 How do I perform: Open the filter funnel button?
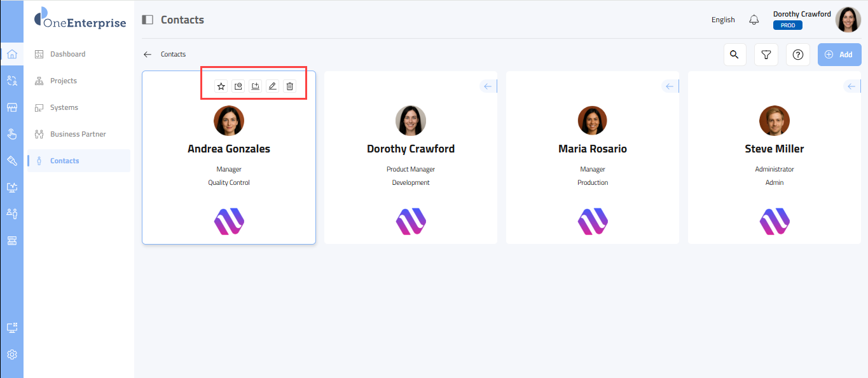[766, 55]
